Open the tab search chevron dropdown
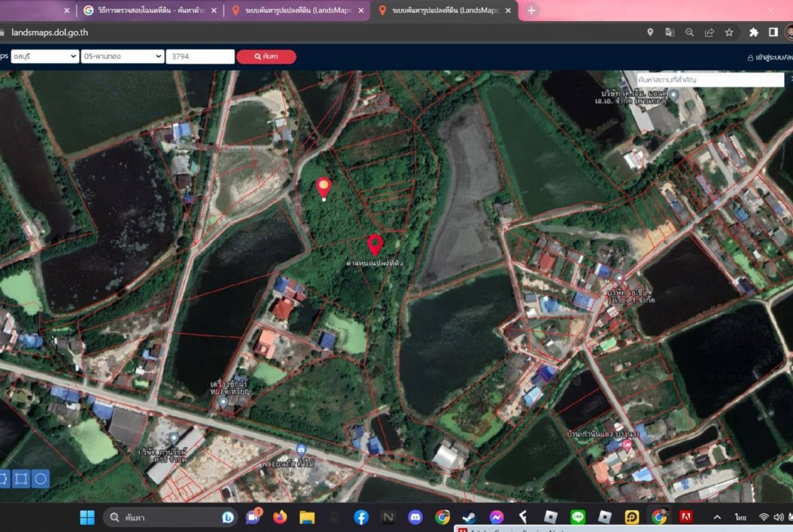The image size is (793, 532). [x=771, y=9]
